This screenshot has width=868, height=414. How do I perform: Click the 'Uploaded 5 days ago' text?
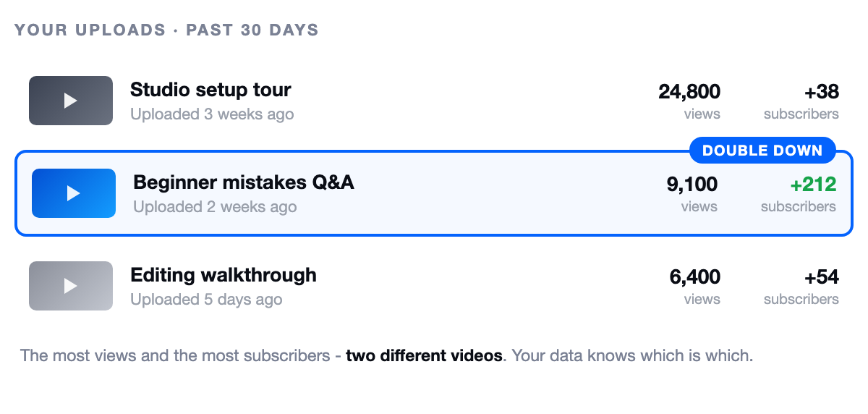[206, 300]
